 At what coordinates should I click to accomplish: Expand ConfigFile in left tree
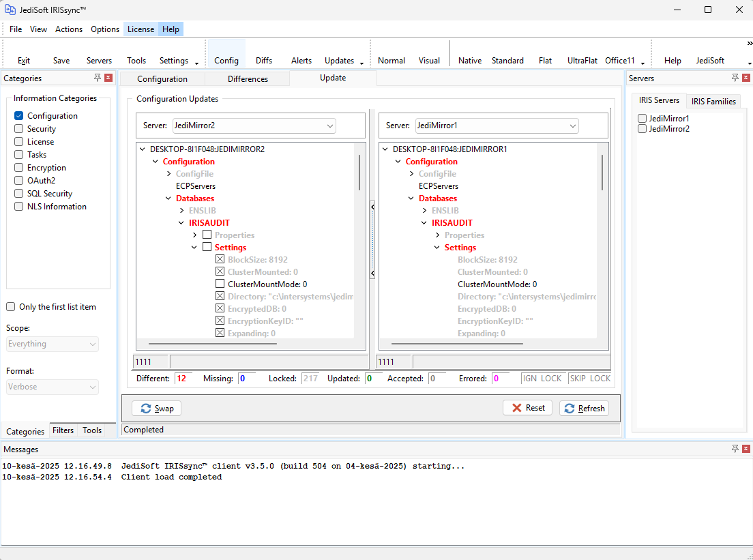[x=168, y=174]
